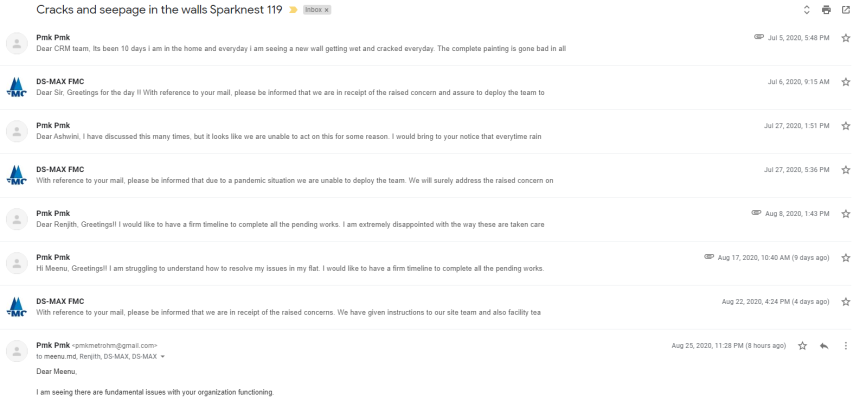Star the Jul 5, 2020 message
The width and height of the screenshot is (860, 400).
[x=846, y=38]
